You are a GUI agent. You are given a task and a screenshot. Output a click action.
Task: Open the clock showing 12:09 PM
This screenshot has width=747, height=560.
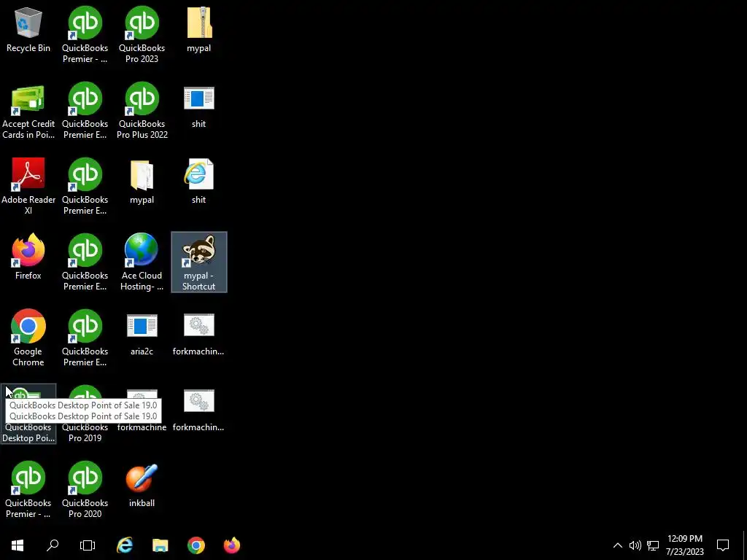(x=684, y=545)
